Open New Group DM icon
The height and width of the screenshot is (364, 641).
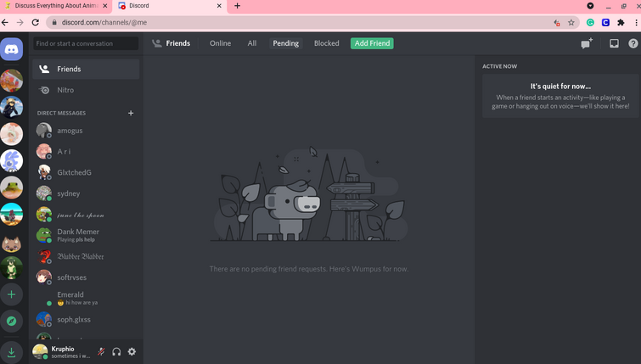coord(587,43)
